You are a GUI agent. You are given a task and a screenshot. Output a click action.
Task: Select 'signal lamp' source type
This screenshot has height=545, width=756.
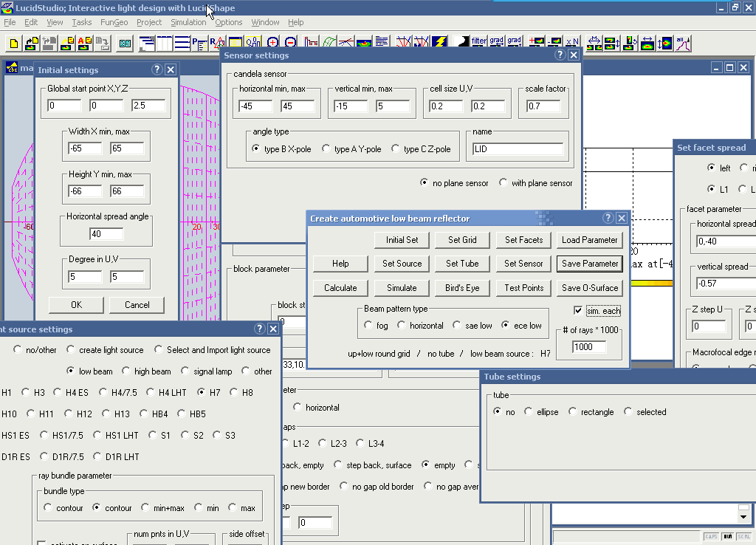click(x=185, y=371)
